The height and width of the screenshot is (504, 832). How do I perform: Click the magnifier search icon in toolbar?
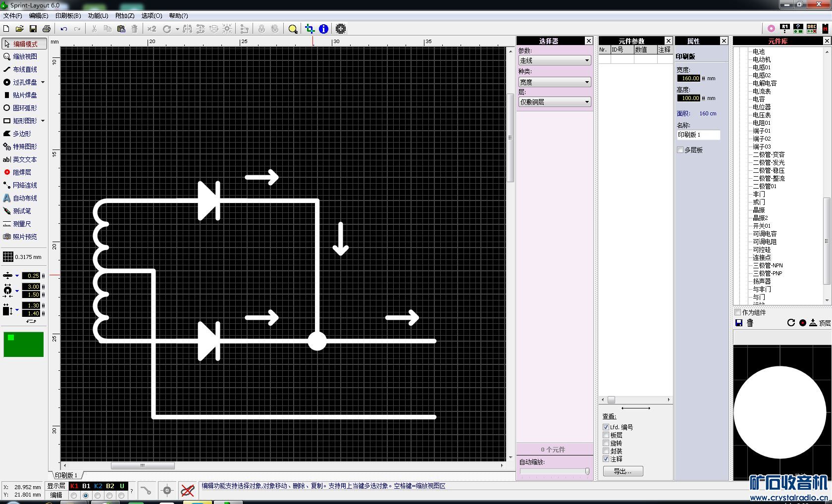click(x=293, y=29)
